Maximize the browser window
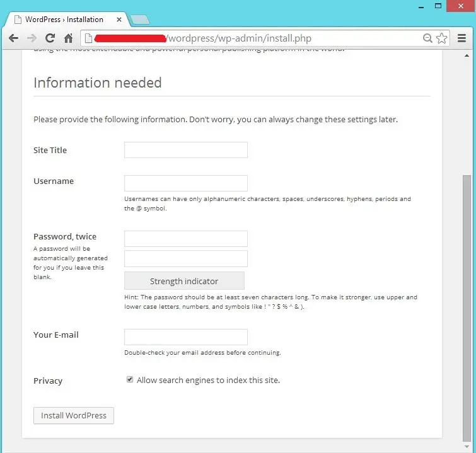 [438, 6]
